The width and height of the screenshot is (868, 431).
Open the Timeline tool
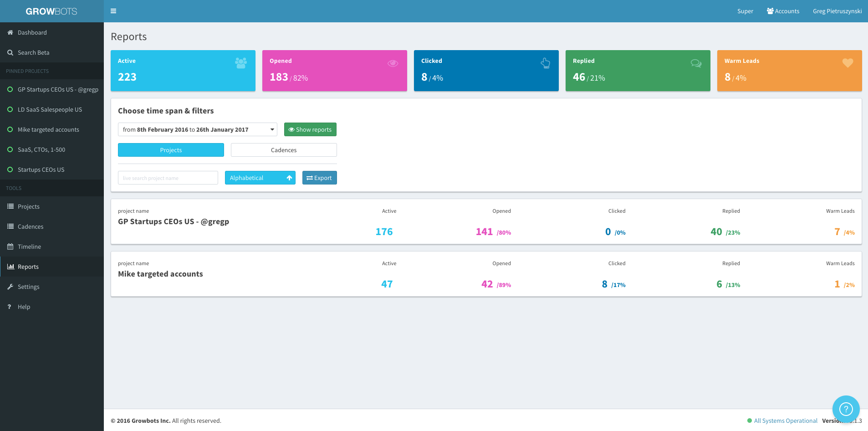[30, 246]
